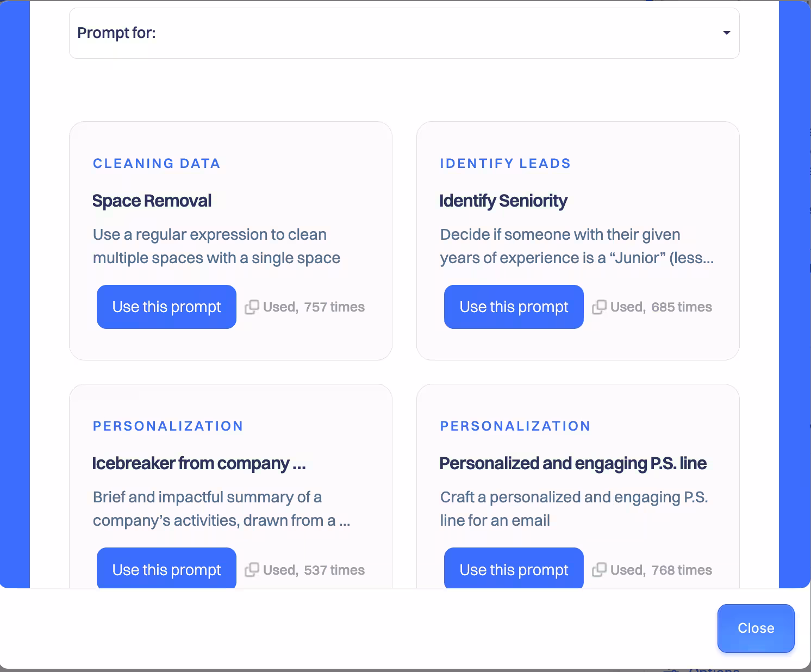The width and height of the screenshot is (811, 672).
Task: Click the 'IDENTIFY LEADS' category label
Action: (x=506, y=164)
